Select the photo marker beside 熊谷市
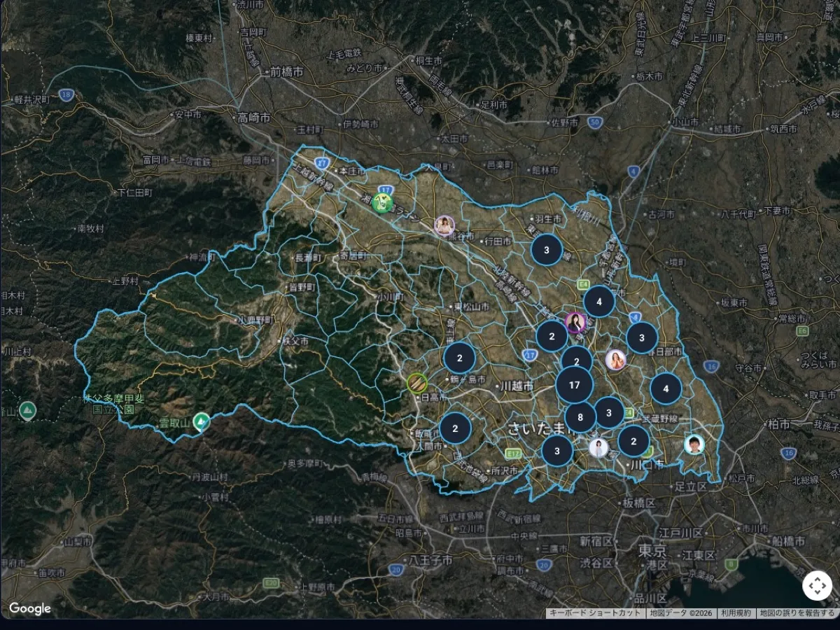This screenshot has width=840, height=630. coord(444,225)
